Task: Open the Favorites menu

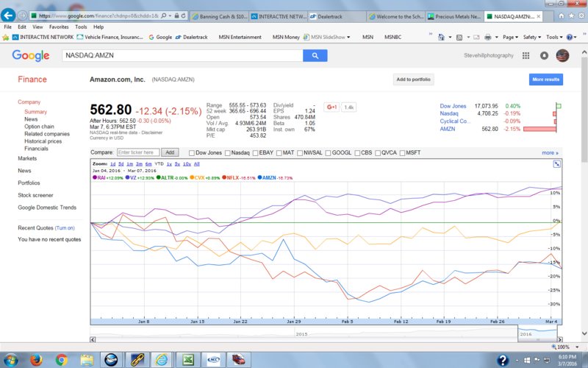Action: 59,27
